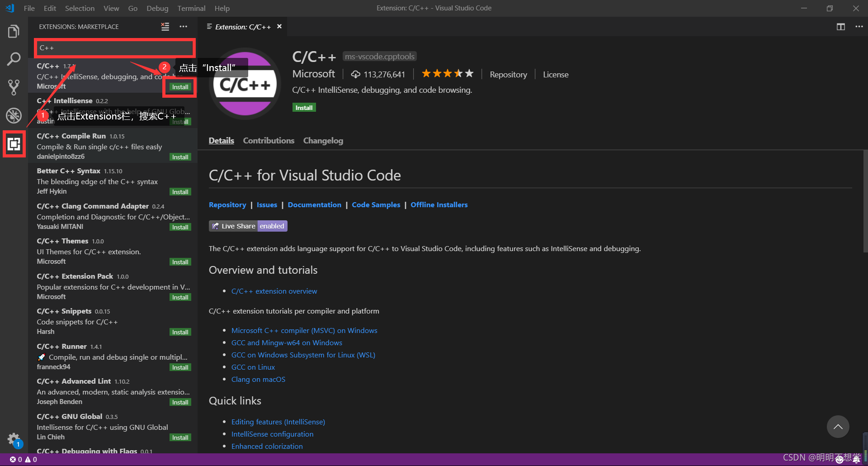Open Clang on macOS link
The image size is (868, 466).
click(258, 380)
